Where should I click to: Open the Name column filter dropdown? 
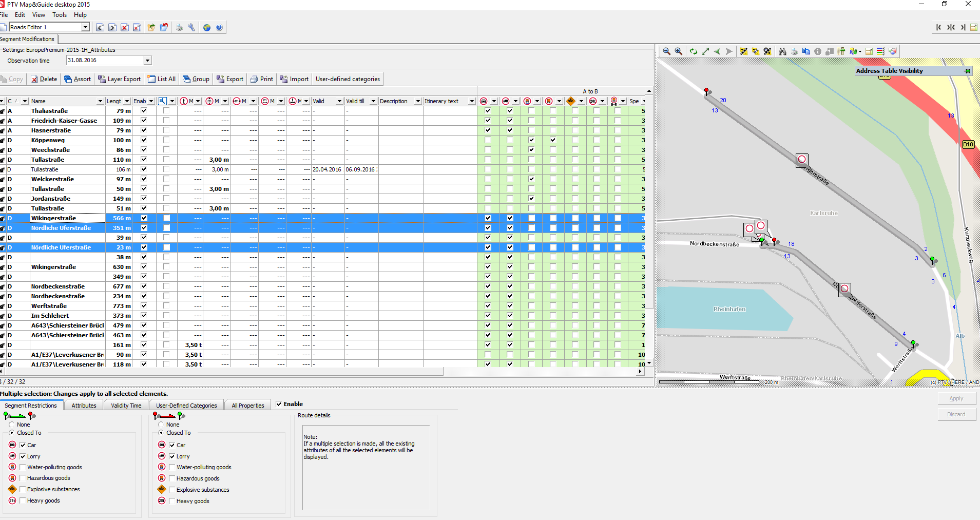click(100, 101)
